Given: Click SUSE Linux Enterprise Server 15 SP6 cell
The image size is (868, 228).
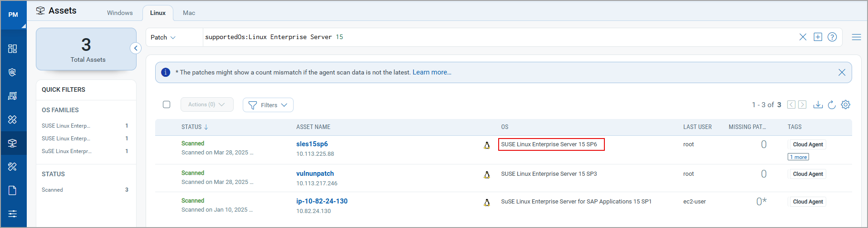Looking at the screenshot, I should tap(549, 144).
